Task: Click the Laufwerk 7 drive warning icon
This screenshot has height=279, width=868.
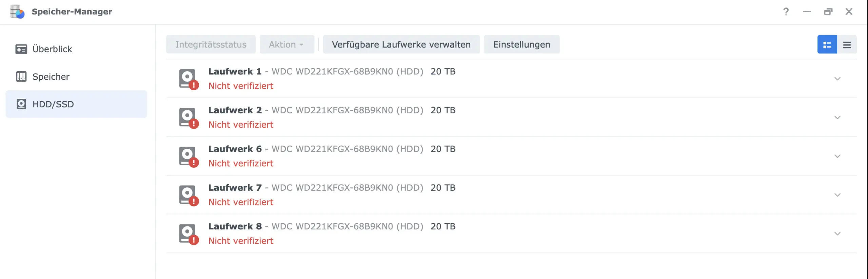Action: coord(189,195)
